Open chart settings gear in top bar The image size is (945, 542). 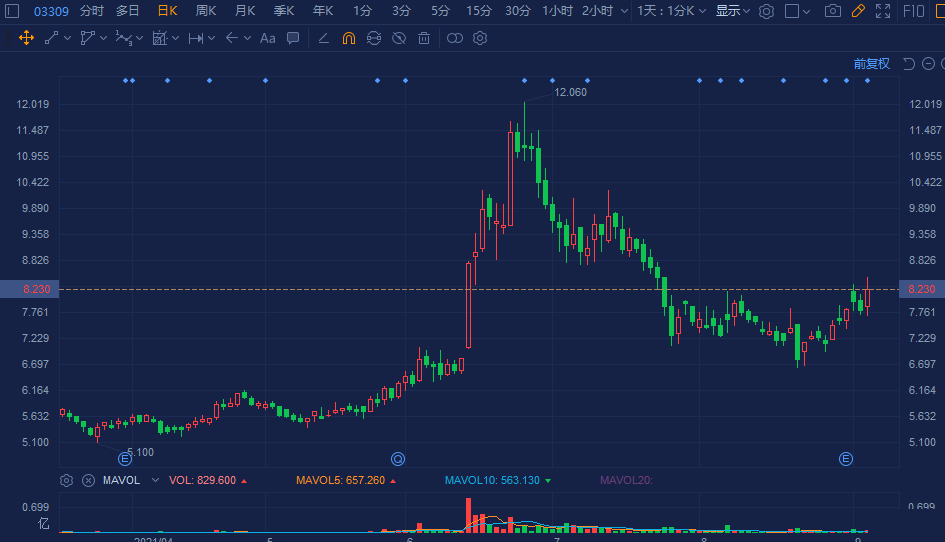[766, 11]
